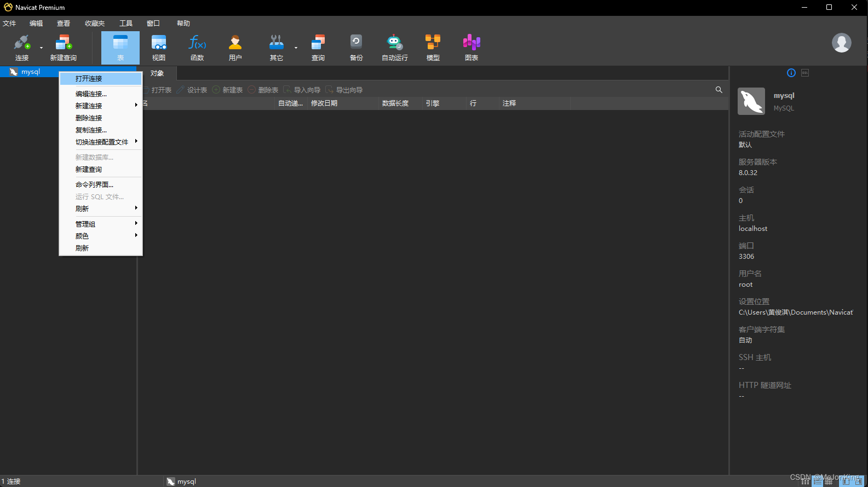Choose 命令列界面... in the context menu
868x487 pixels.
(101, 185)
